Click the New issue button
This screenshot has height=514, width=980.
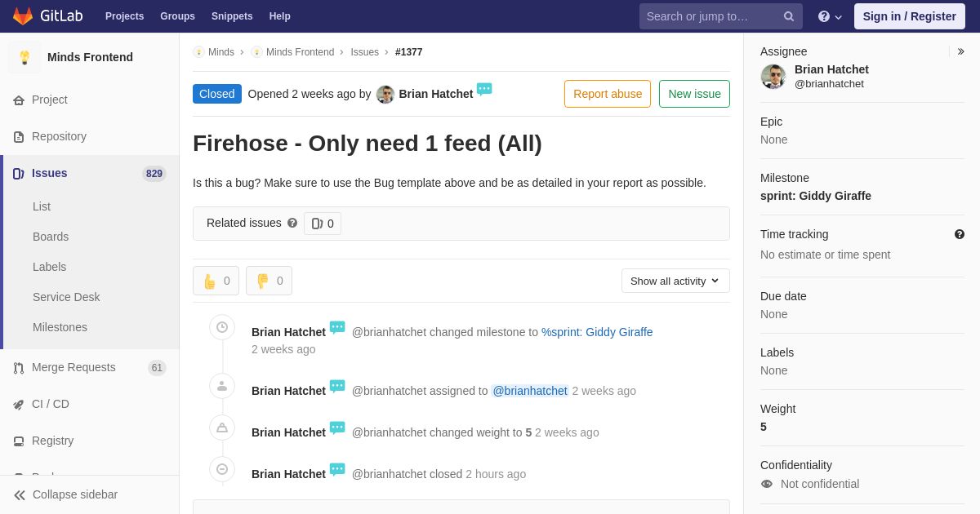[x=694, y=94]
